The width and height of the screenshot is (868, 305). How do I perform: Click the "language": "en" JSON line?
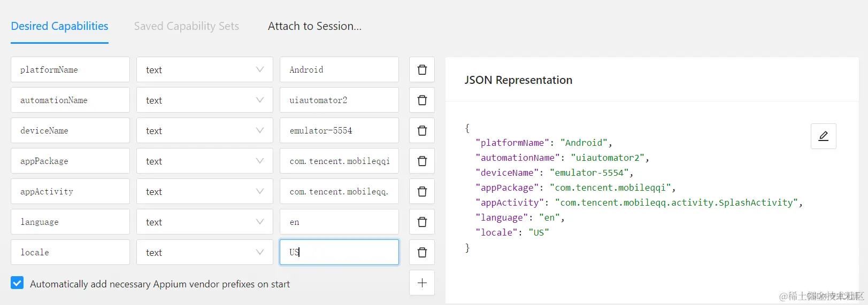point(520,217)
